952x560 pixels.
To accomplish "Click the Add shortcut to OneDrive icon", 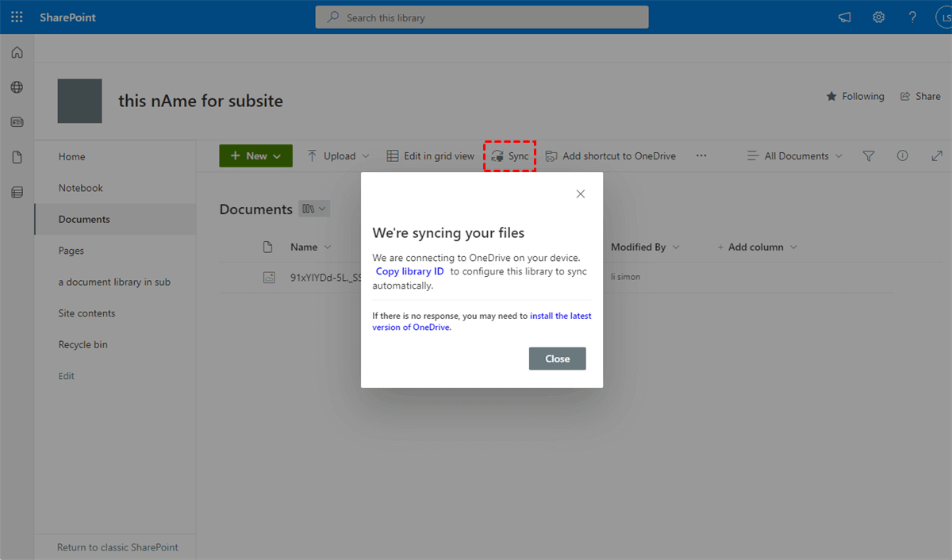I will click(x=550, y=155).
